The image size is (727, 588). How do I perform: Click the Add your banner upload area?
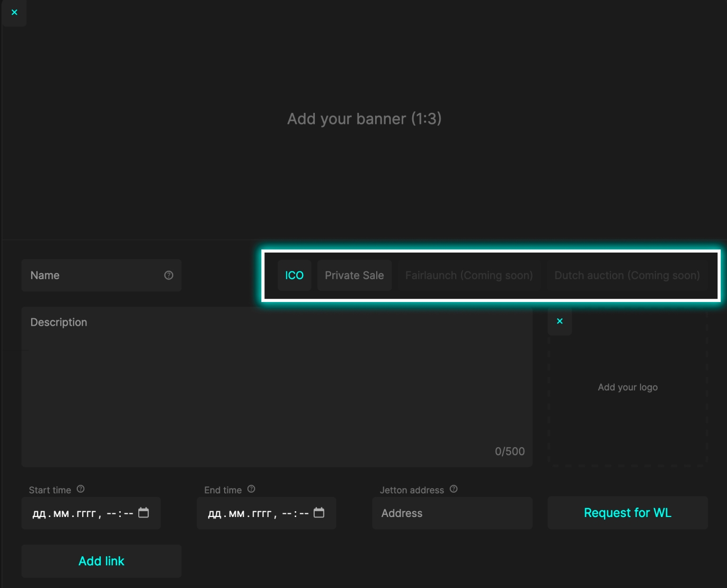click(x=364, y=119)
